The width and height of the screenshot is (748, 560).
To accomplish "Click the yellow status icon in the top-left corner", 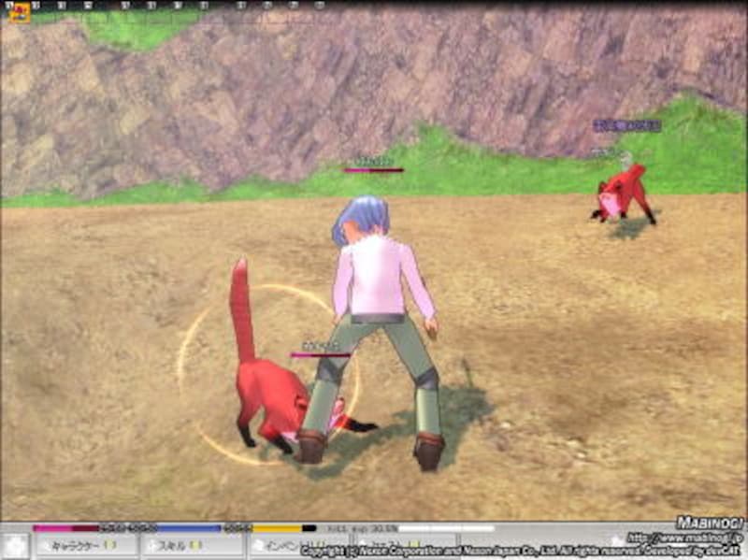I will 19,13.
